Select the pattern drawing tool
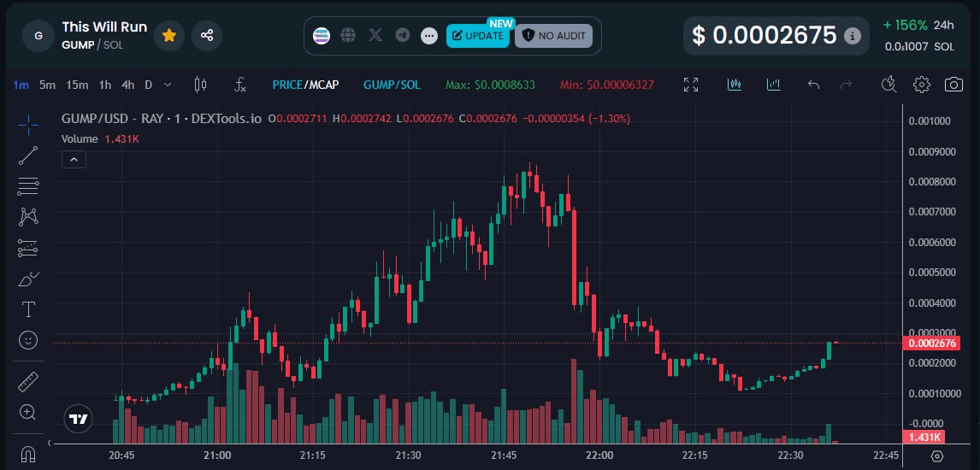Screen dimensions: 980x470 point(28,216)
